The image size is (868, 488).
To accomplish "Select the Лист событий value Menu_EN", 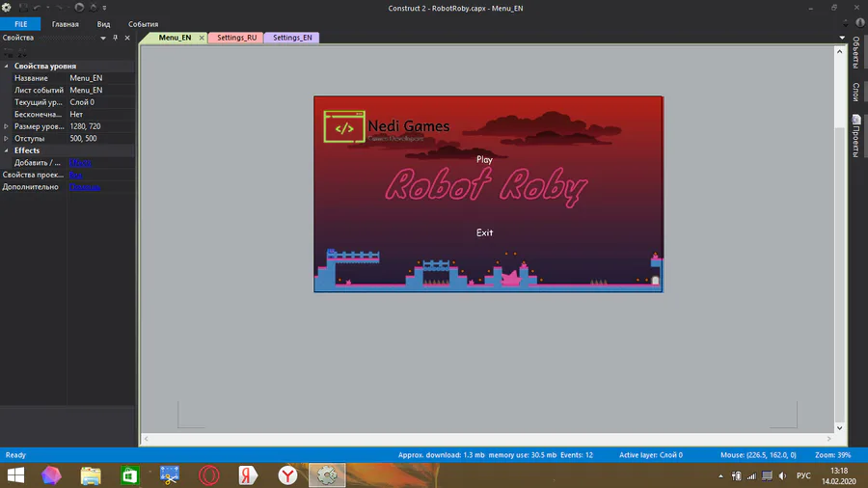I will click(x=101, y=91).
